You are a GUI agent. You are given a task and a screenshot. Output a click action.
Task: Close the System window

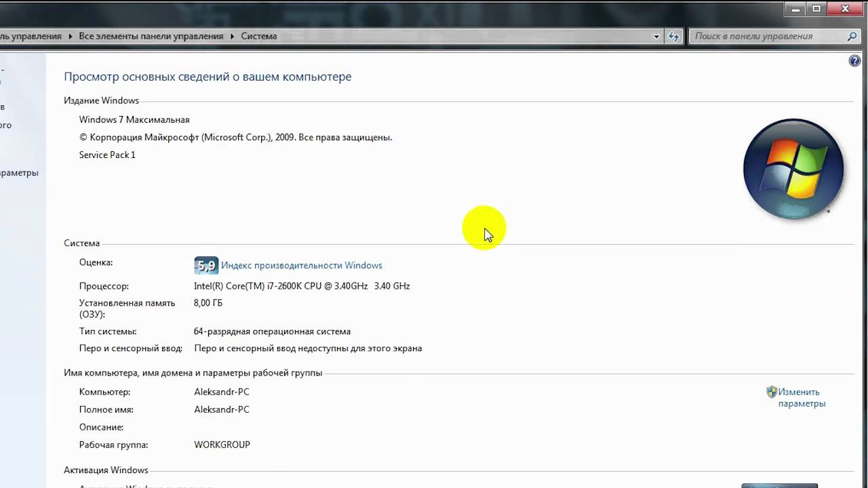click(x=846, y=8)
